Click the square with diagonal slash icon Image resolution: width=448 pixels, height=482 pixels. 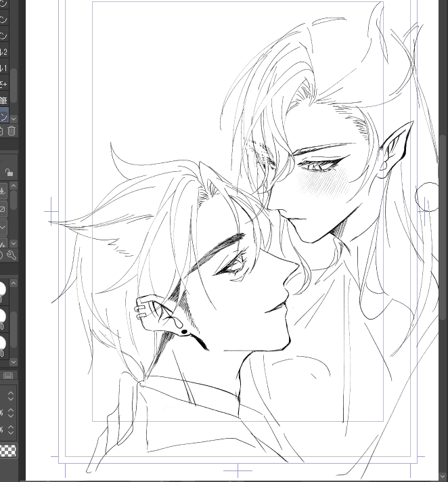pyautogui.click(x=3, y=209)
